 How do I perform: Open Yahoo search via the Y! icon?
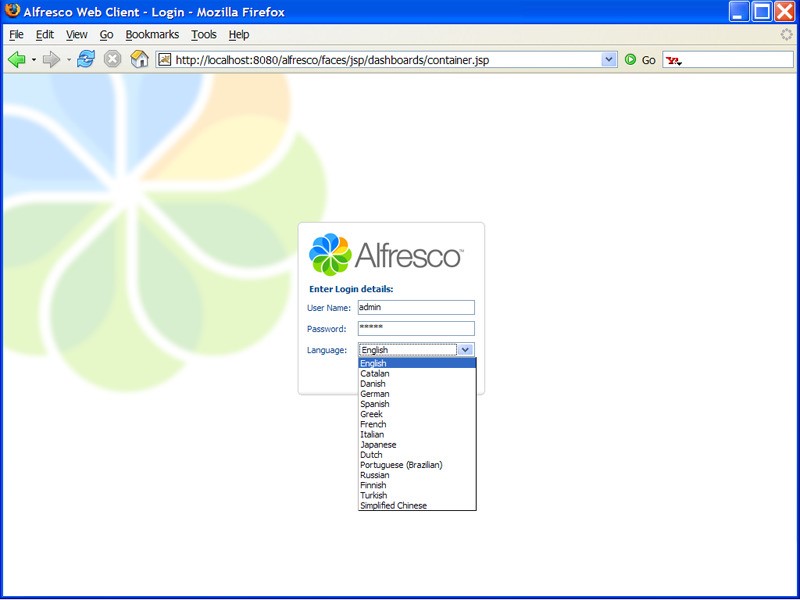pyautogui.click(x=672, y=59)
